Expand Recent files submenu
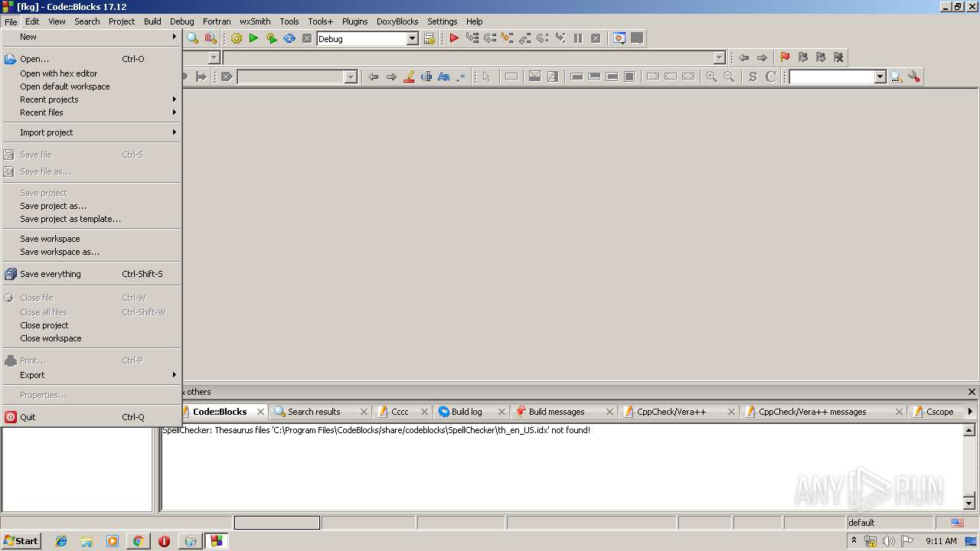This screenshot has width=980, height=551. (91, 112)
